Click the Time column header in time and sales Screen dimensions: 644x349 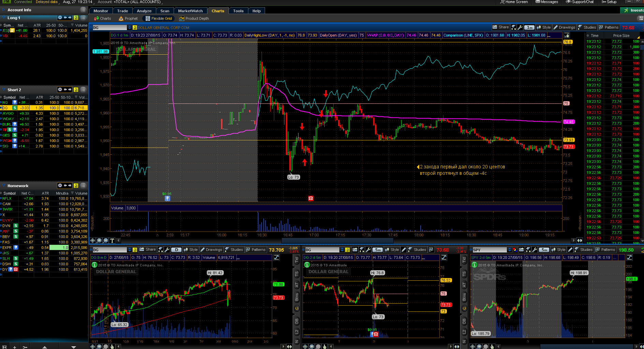coord(595,36)
